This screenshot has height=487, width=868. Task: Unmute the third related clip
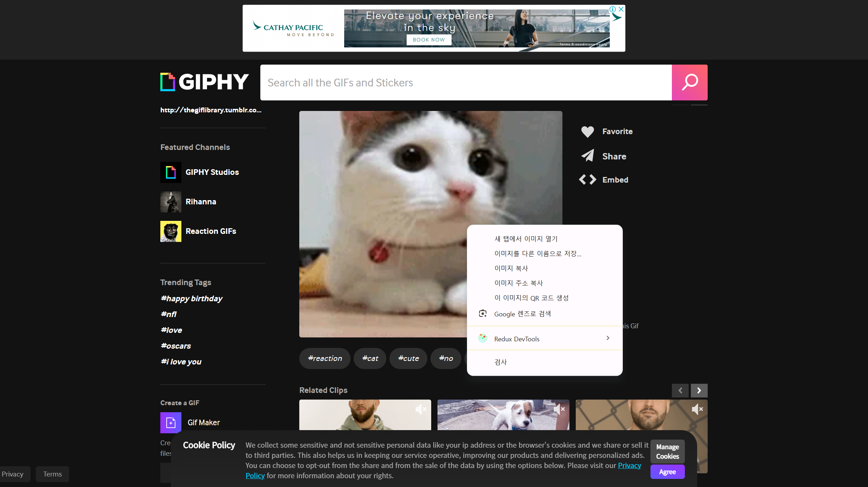(x=697, y=409)
